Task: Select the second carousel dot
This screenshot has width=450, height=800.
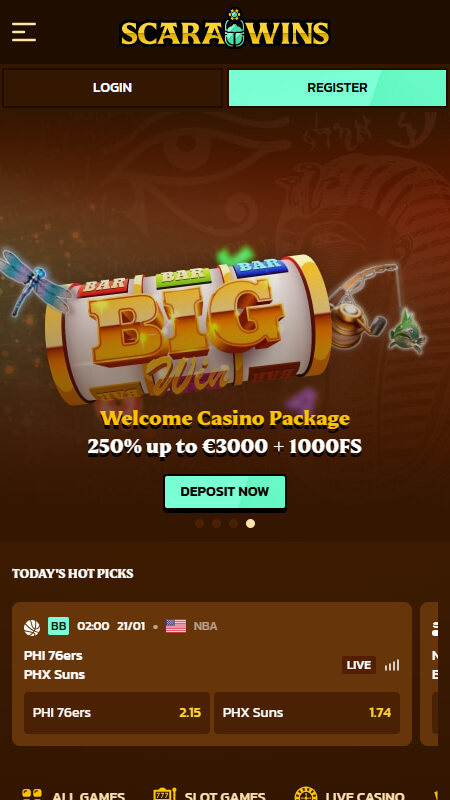Action: 216,523
